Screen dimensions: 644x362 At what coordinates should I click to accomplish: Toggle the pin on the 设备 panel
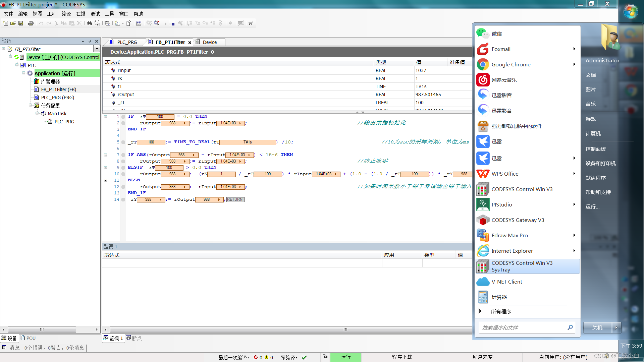click(x=90, y=41)
